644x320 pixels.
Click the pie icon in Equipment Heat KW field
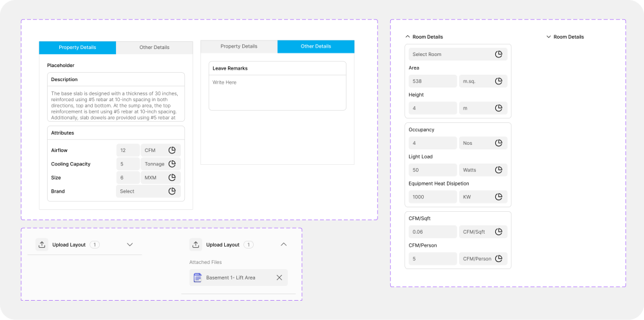click(x=498, y=197)
